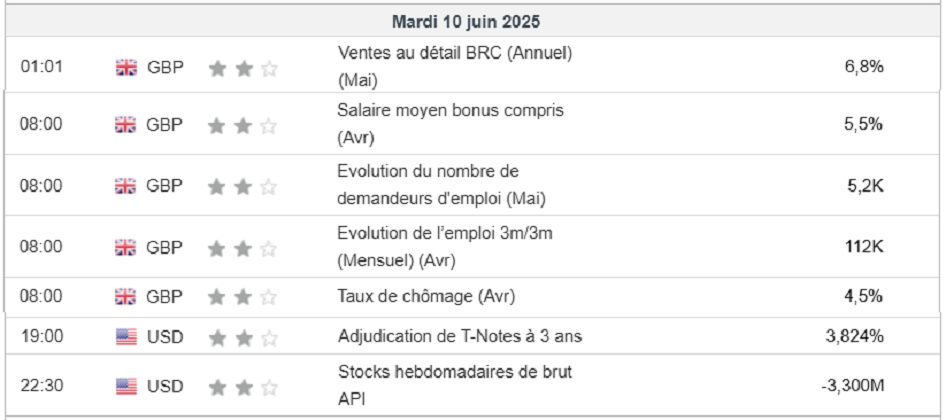Open Salaire moyen bonus compris event

pos(450,111)
